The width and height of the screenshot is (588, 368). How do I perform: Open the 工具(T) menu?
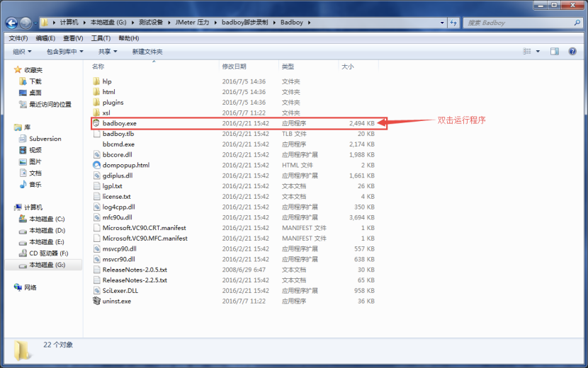click(x=101, y=38)
